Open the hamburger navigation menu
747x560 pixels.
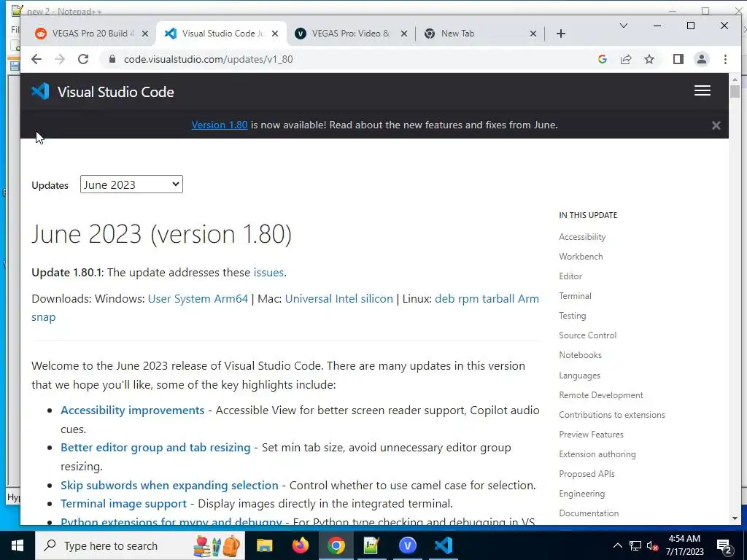click(703, 90)
